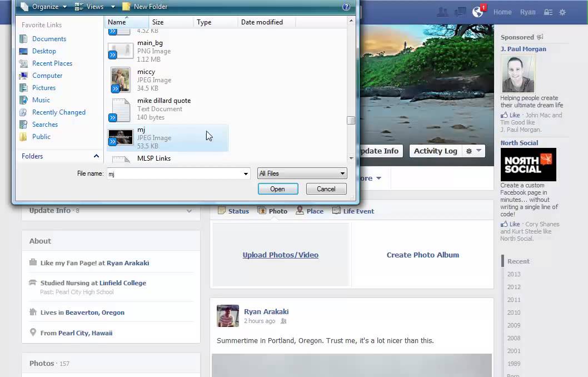Image resolution: width=588 pixels, height=377 pixels.
Task: Select the miccy JPEG thumbnail
Action: (121, 80)
